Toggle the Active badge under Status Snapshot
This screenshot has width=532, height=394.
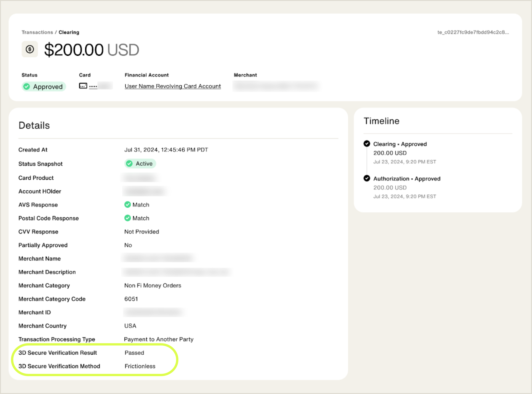140,164
